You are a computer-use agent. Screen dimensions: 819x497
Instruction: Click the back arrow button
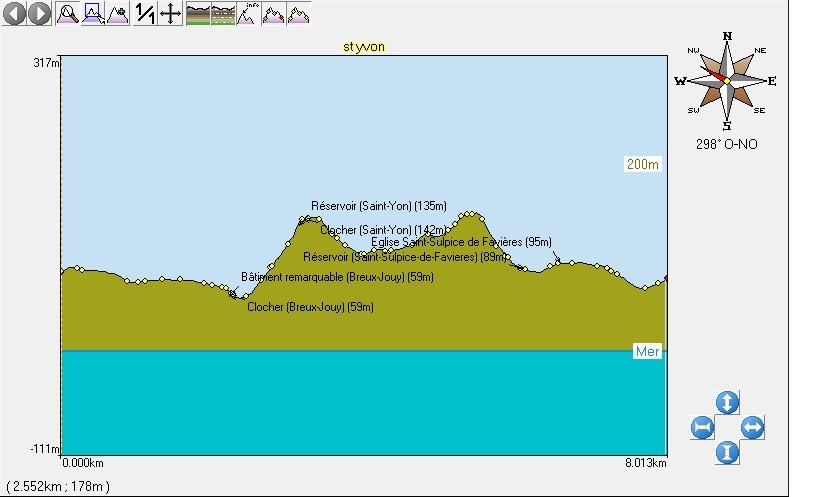pyautogui.click(x=15, y=14)
